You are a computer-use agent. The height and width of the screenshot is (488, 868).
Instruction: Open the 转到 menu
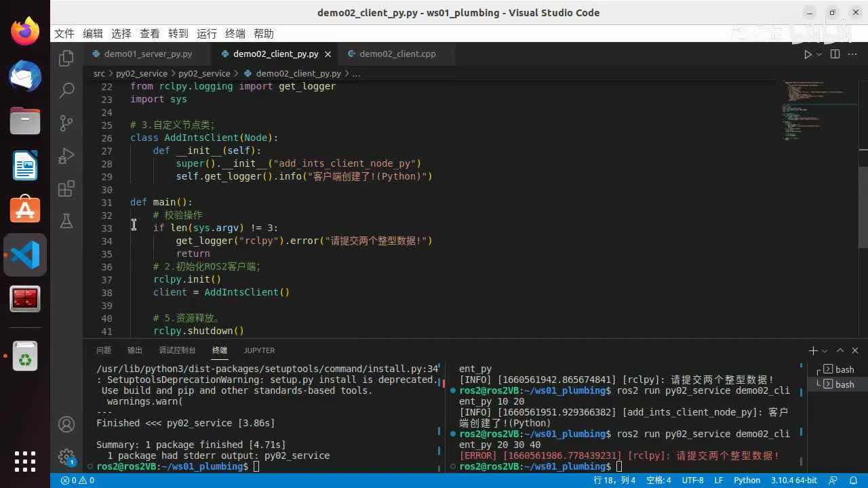(x=178, y=34)
